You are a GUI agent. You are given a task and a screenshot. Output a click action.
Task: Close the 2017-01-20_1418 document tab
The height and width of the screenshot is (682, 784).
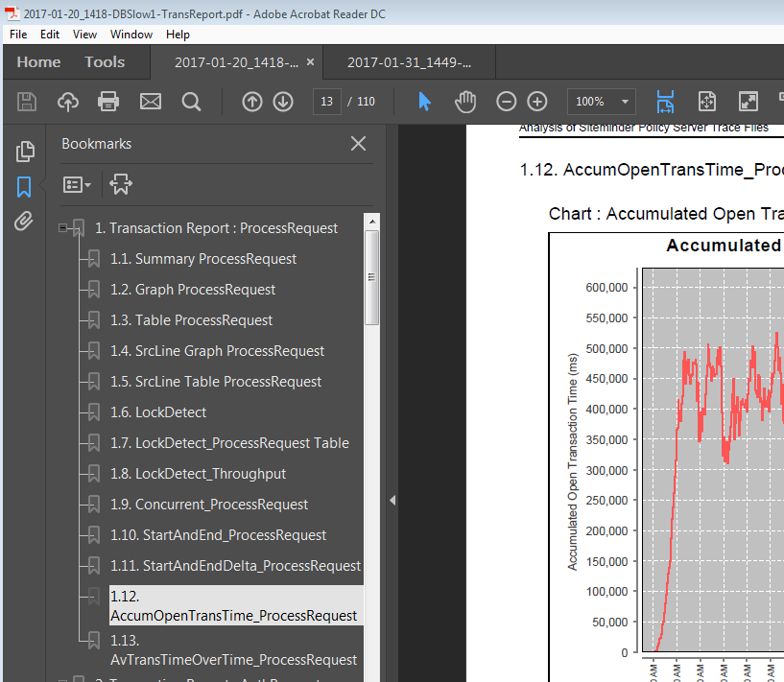[x=311, y=62]
